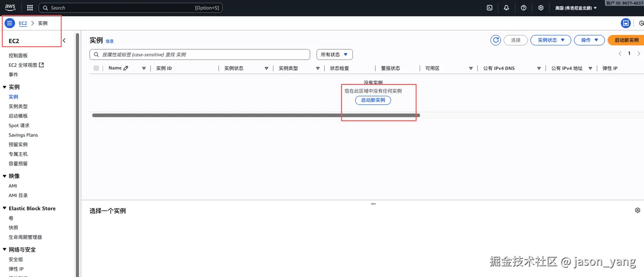The width and height of the screenshot is (644, 277).
Task: Sort by the 实例类型 column arrow
Action: 318,68
